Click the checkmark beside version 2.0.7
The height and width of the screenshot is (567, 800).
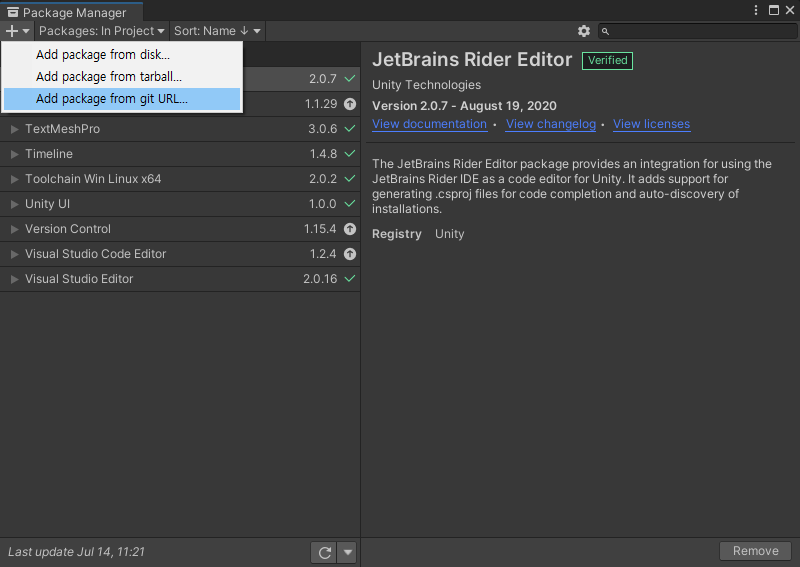350,79
